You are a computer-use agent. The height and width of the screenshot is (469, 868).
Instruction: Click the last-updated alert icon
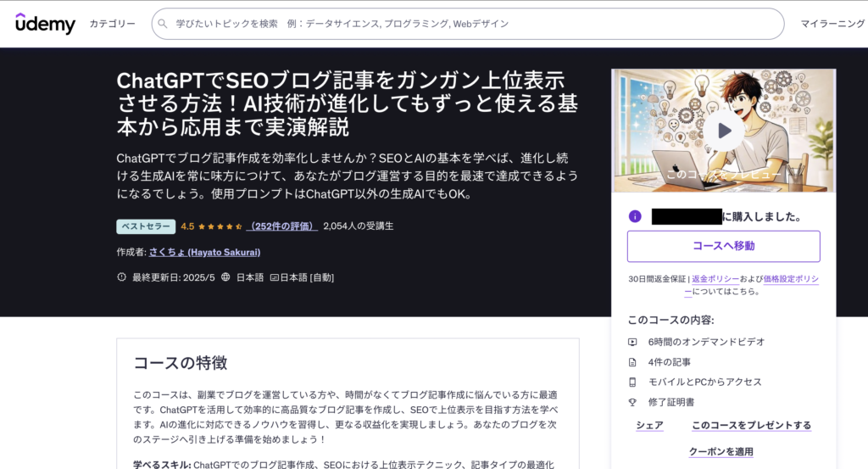click(121, 277)
